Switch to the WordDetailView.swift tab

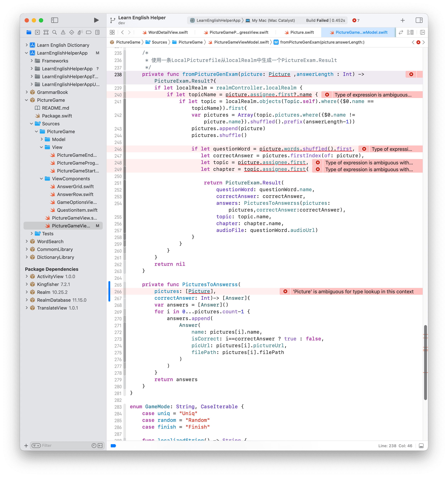pos(168,32)
